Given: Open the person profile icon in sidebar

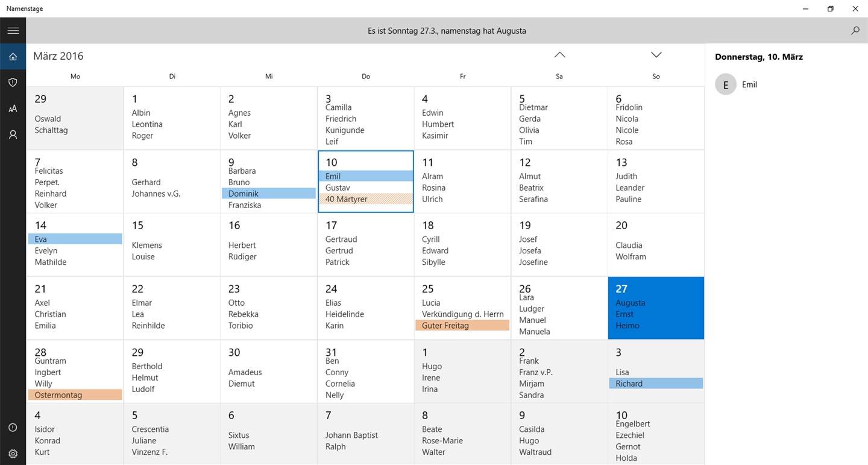Looking at the screenshot, I should coord(13,135).
